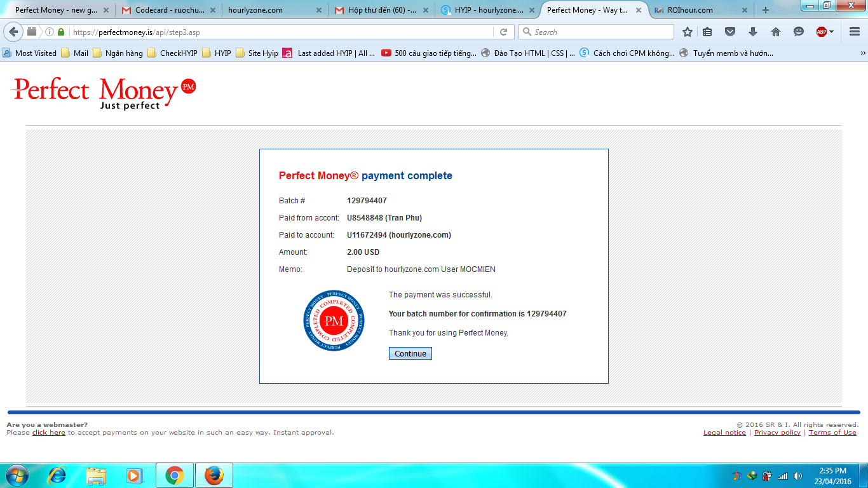Switch to the 'Codecard - ruochu...' tab

pyautogui.click(x=170, y=10)
